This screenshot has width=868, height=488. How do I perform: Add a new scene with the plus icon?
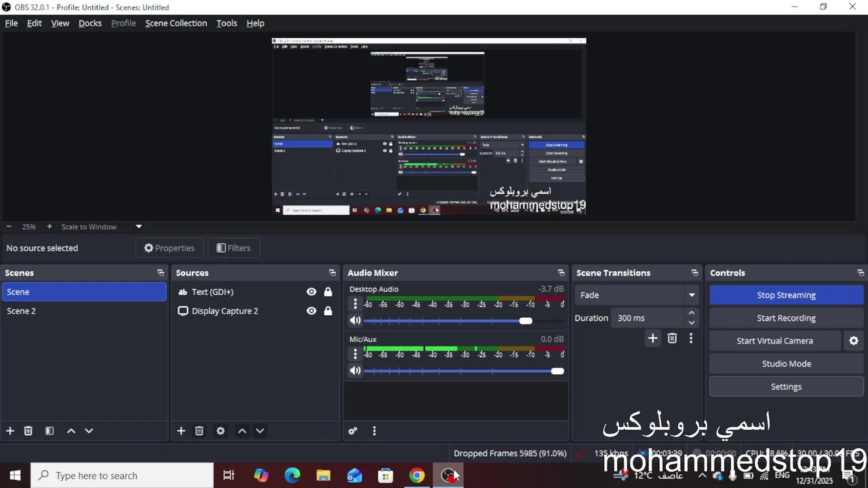tap(10, 431)
